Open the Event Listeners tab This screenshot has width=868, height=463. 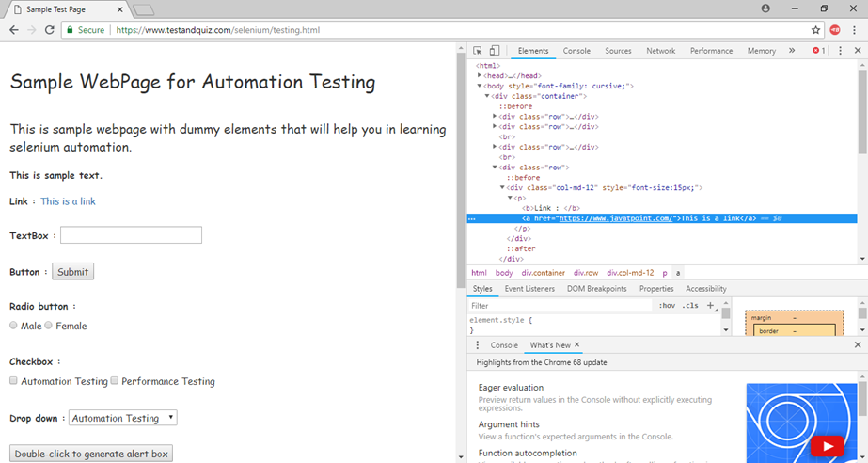529,289
